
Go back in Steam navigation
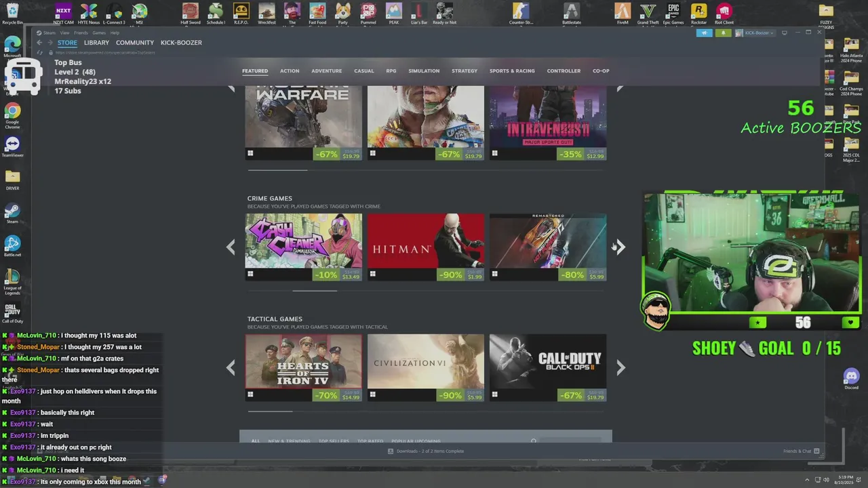pyautogui.click(x=39, y=43)
